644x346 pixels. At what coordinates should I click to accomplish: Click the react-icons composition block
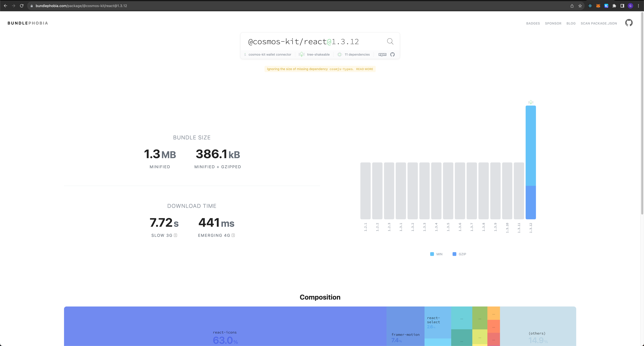click(225, 326)
